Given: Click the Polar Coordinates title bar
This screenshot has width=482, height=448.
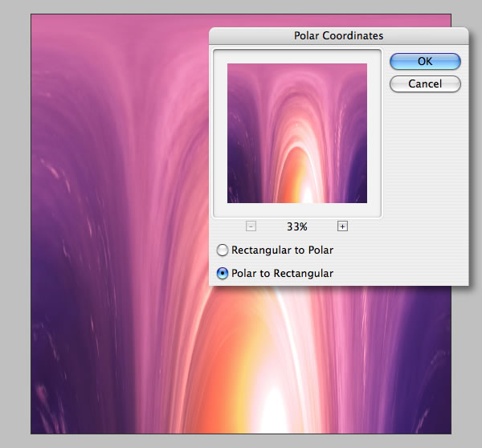Looking at the screenshot, I should [x=339, y=35].
